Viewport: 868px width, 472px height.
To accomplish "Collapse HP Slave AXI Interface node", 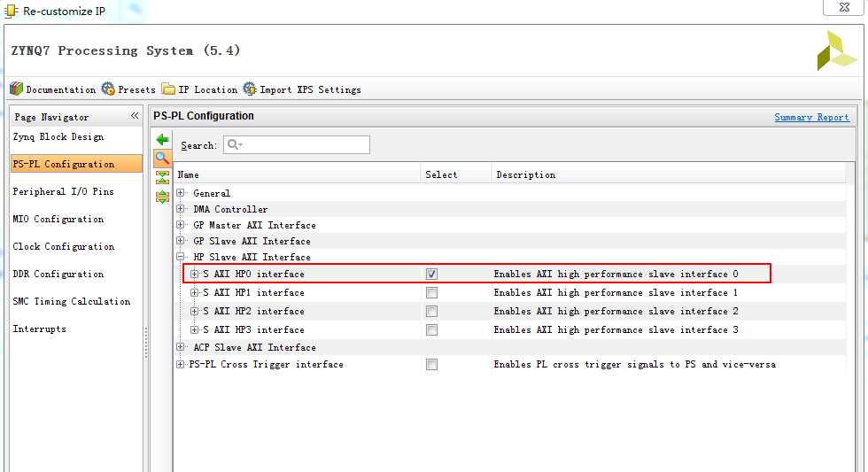I will tap(181, 258).
